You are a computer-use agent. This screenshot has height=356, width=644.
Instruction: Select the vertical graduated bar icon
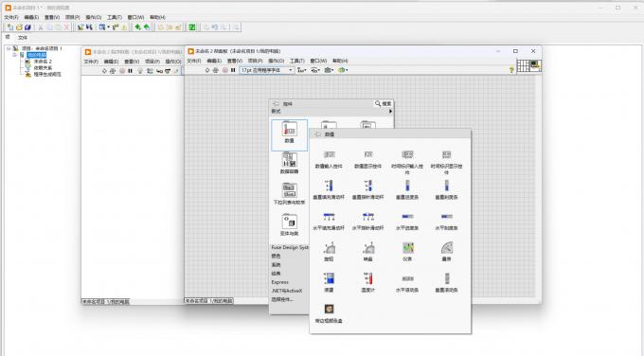446,186
